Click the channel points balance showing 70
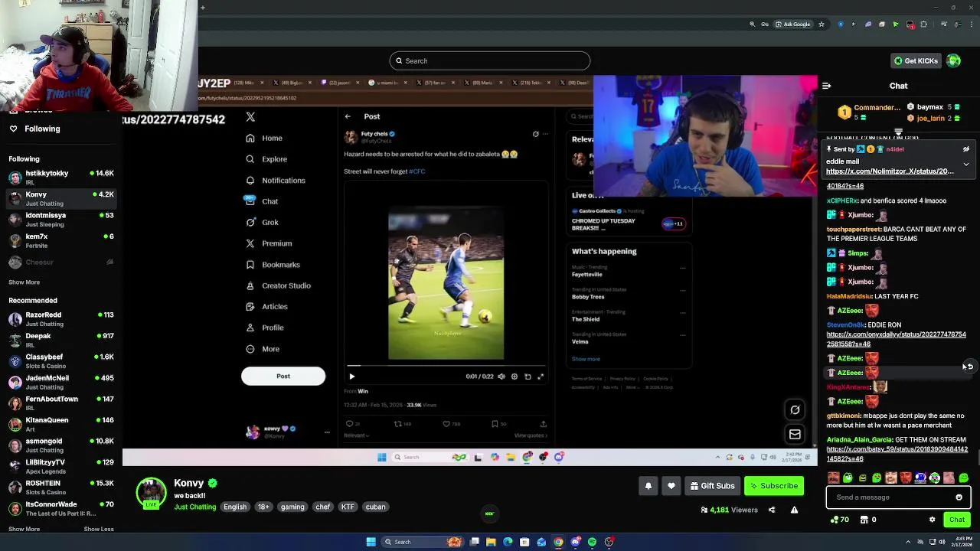 840,520
